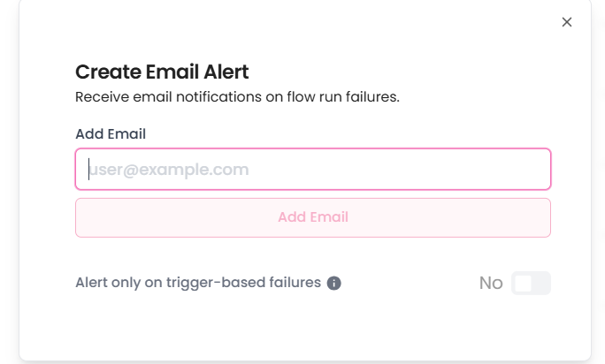The width and height of the screenshot is (605, 364).
Task: Select the 'No' label beside the toggle
Action: [x=491, y=283]
